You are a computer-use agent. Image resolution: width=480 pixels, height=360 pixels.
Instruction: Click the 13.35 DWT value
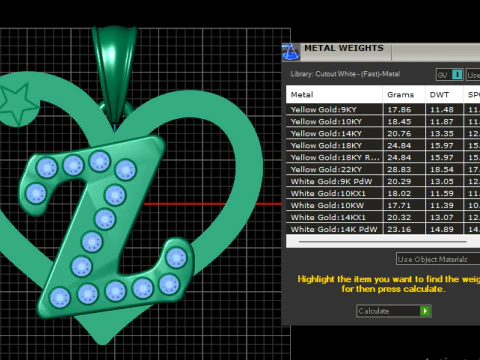tap(442, 134)
